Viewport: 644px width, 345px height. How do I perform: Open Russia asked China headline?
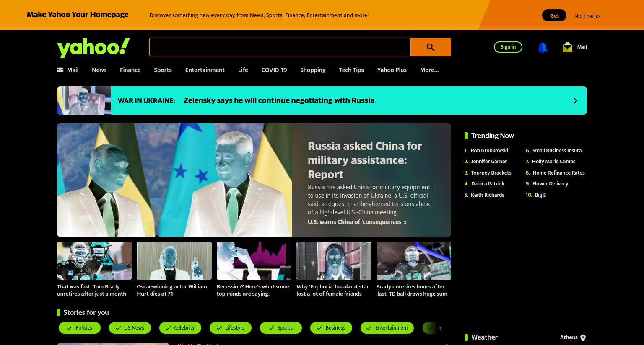[365, 160]
